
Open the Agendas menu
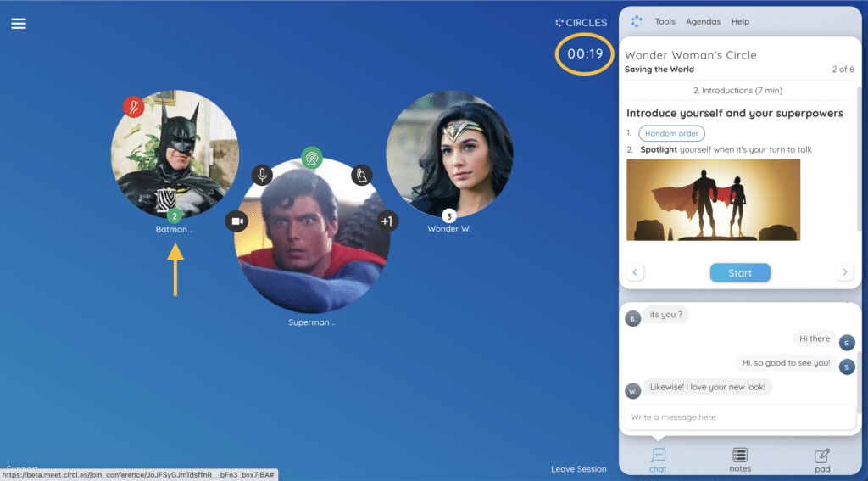pyautogui.click(x=703, y=21)
